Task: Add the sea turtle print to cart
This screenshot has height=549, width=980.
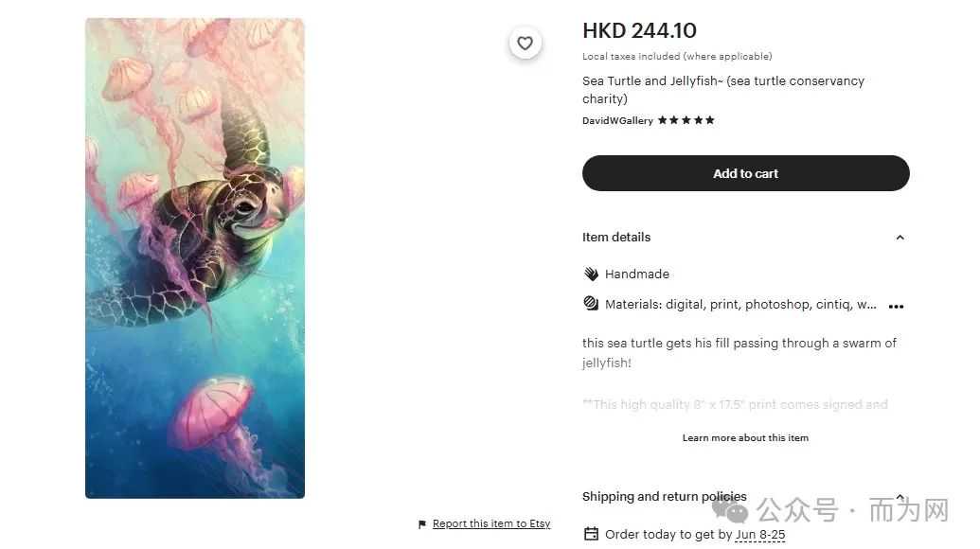Action: click(x=745, y=173)
